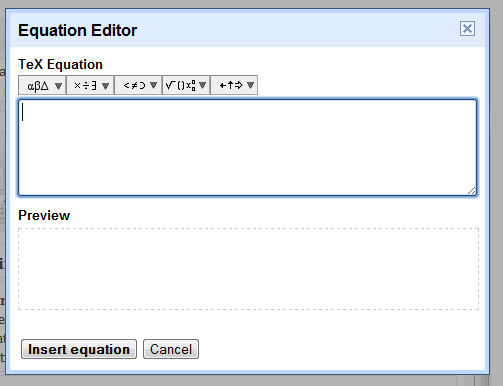Expand dropdown arrow beside the root/brackets group
Viewport: 503px width, 386px height.
(x=202, y=86)
